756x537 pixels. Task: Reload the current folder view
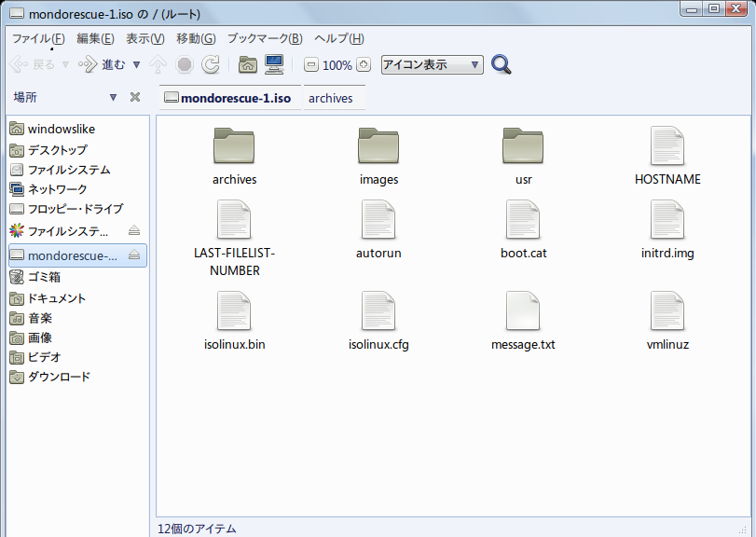pyautogui.click(x=211, y=64)
